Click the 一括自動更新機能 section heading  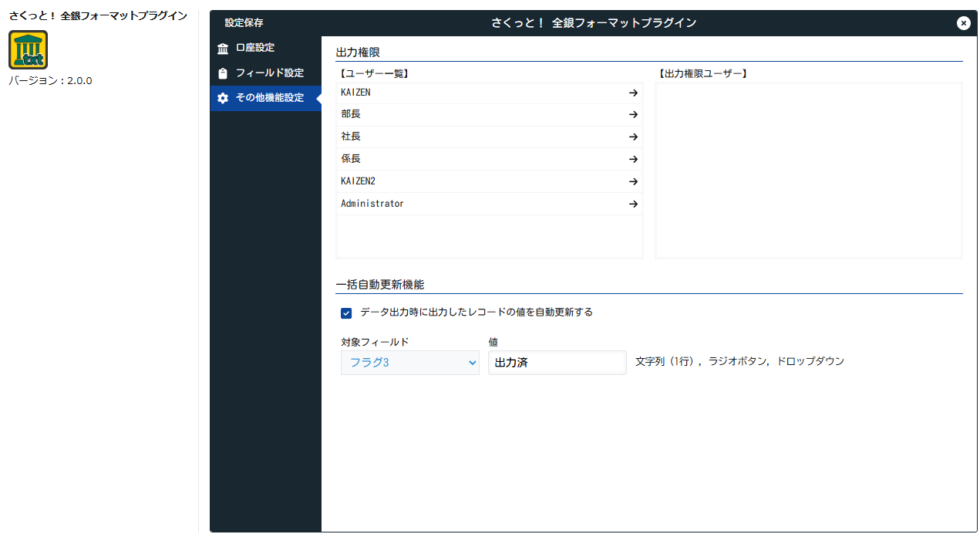380,285
